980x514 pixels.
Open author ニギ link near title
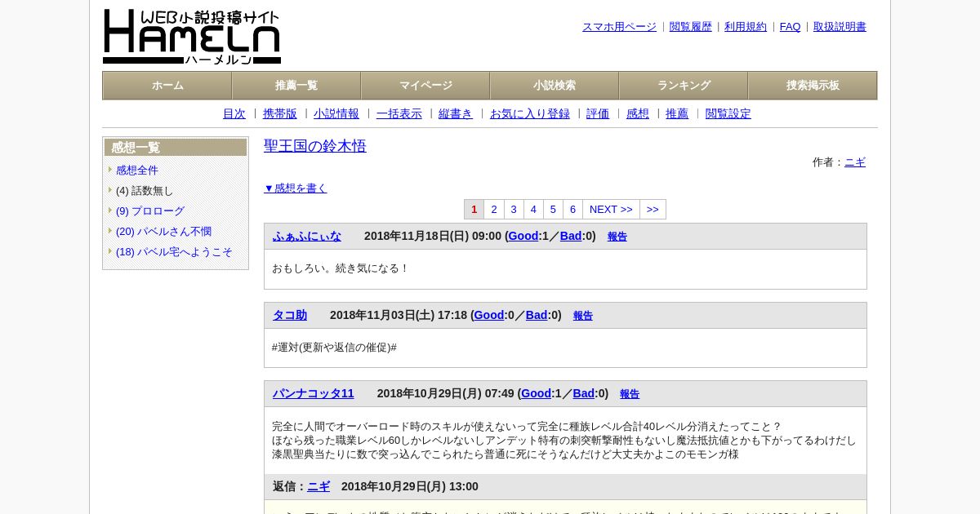coord(855,162)
